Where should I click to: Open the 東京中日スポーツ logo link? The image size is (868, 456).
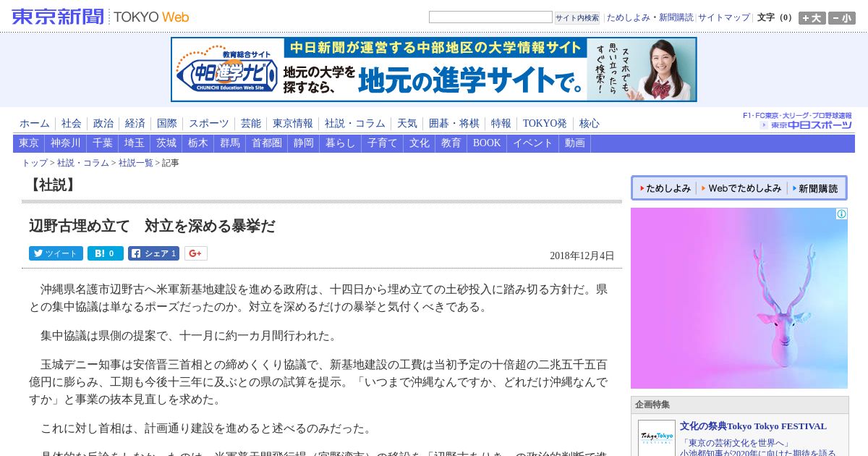[x=805, y=125]
